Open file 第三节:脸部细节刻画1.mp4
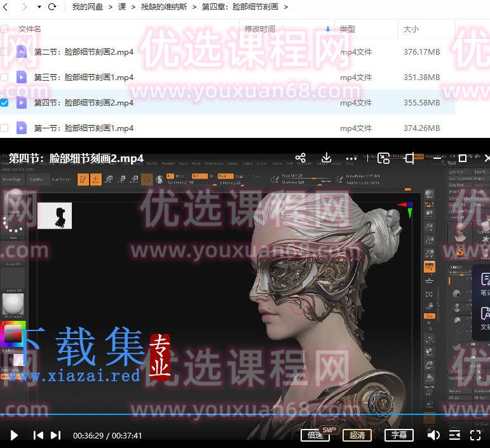The height and width of the screenshot is (448, 490). point(84,78)
